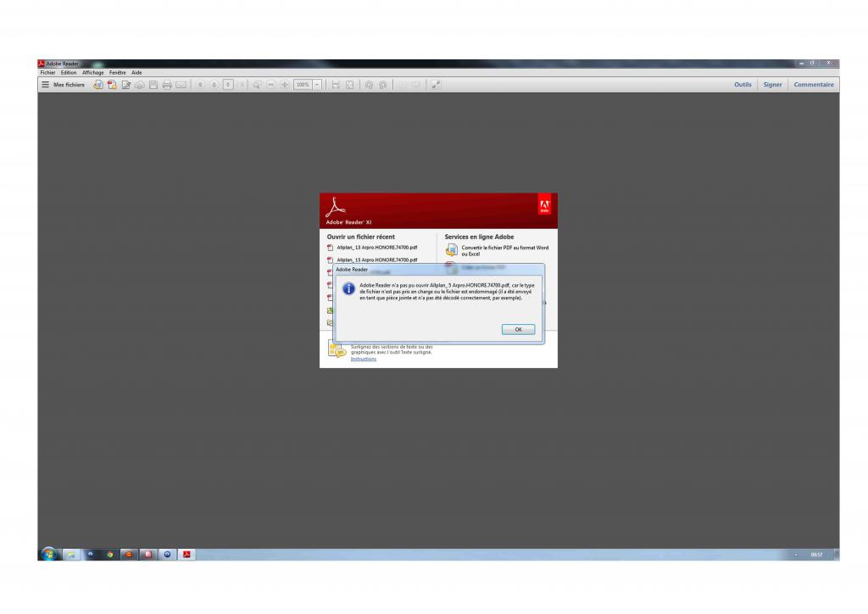Open the Fichier menu

point(47,73)
